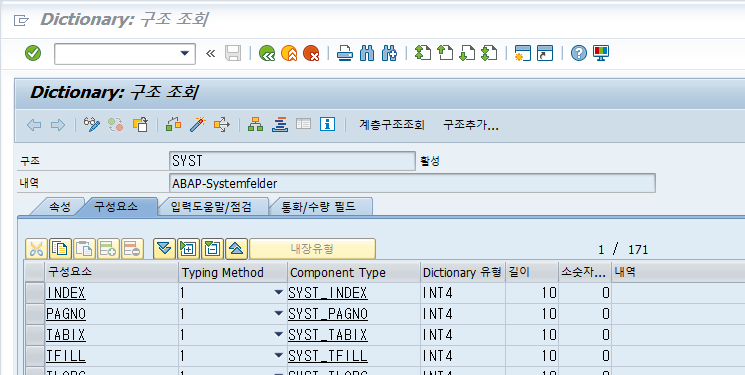This screenshot has width=745, height=375.
Task: Open the Where-Used List icon
Action: pos(222,125)
